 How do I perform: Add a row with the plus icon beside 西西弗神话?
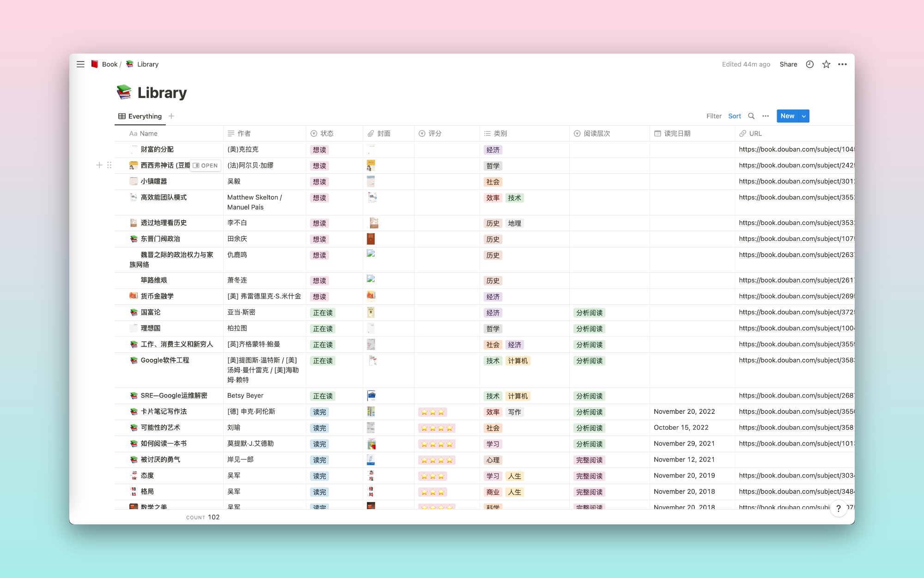click(99, 165)
